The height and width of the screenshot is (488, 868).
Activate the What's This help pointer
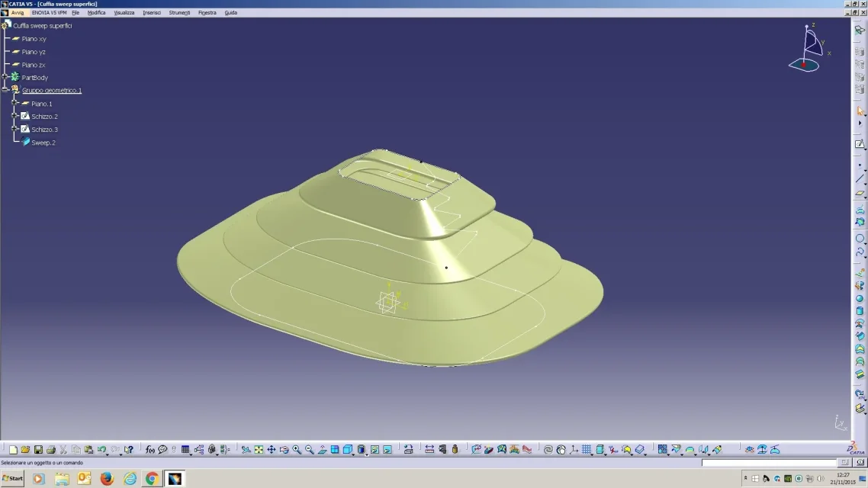[128, 450]
